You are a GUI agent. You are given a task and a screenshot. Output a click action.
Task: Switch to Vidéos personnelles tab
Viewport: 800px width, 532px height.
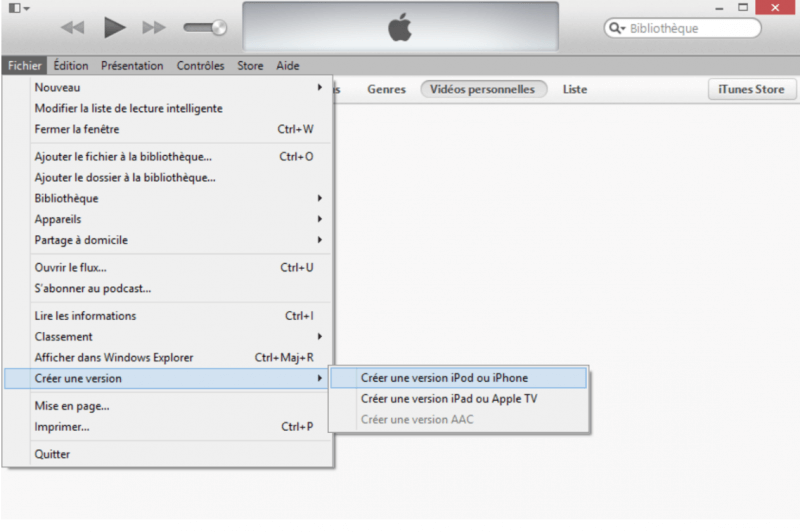click(x=483, y=89)
